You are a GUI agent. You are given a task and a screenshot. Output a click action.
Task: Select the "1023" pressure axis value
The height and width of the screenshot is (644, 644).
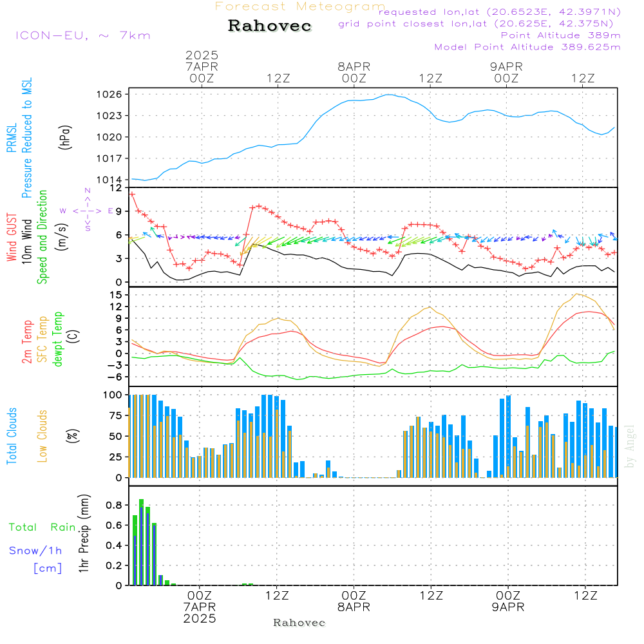(x=109, y=116)
